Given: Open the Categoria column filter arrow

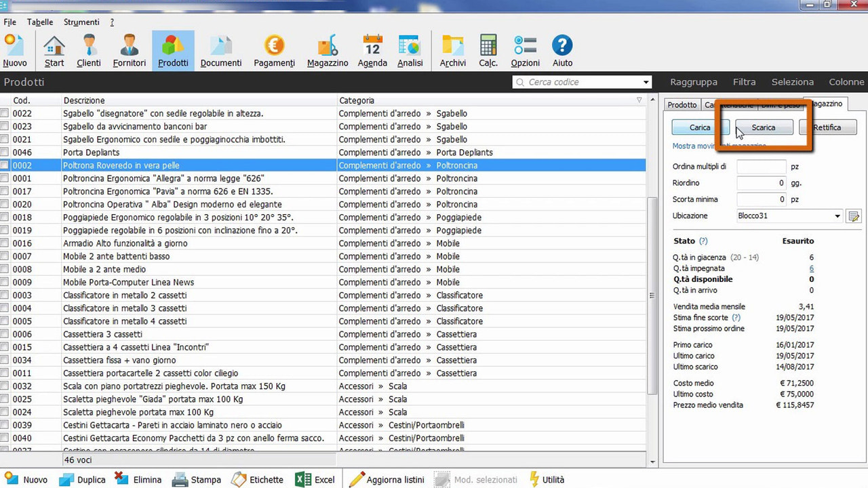Looking at the screenshot, I should coord(638,100).
